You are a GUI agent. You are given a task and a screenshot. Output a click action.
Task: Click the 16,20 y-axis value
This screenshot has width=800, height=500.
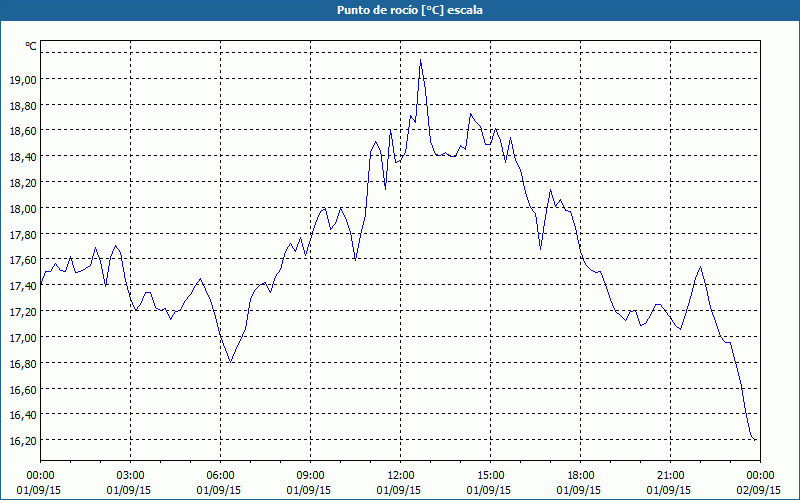[x=23, y=440]
